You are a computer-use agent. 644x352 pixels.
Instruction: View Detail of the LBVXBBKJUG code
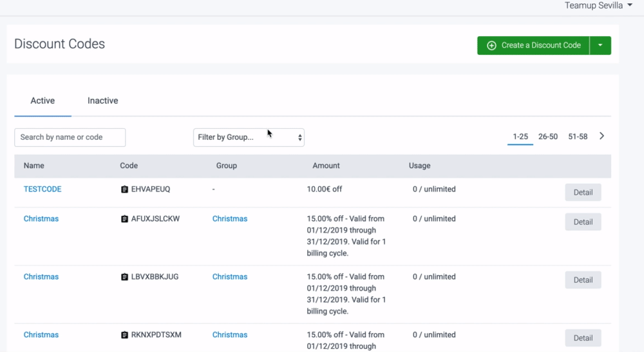[583, 280]
